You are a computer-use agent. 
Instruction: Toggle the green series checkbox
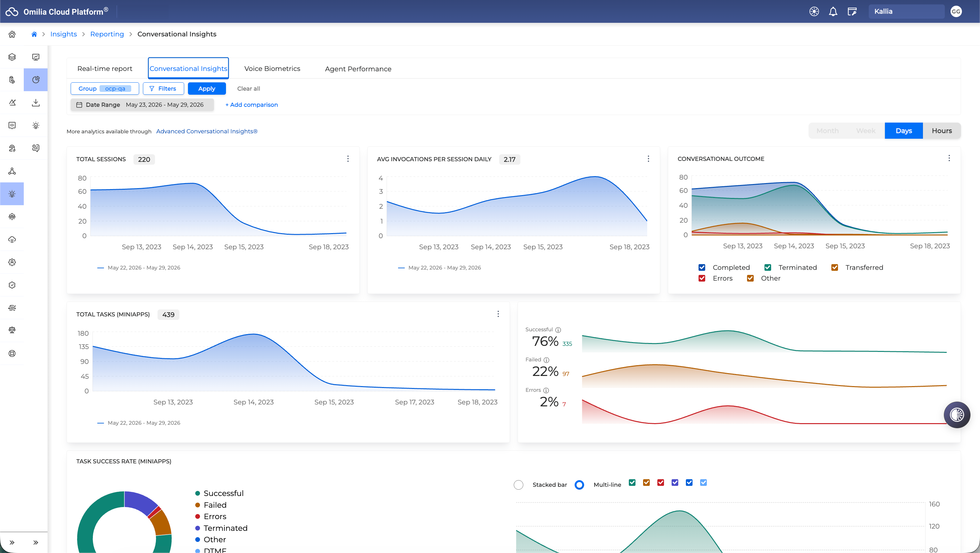(632, 482)
